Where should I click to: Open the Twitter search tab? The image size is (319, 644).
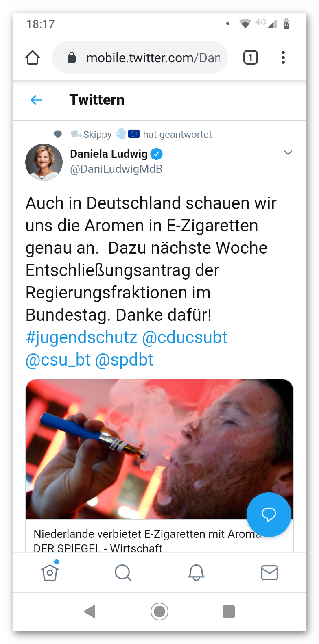coord(123,572)
